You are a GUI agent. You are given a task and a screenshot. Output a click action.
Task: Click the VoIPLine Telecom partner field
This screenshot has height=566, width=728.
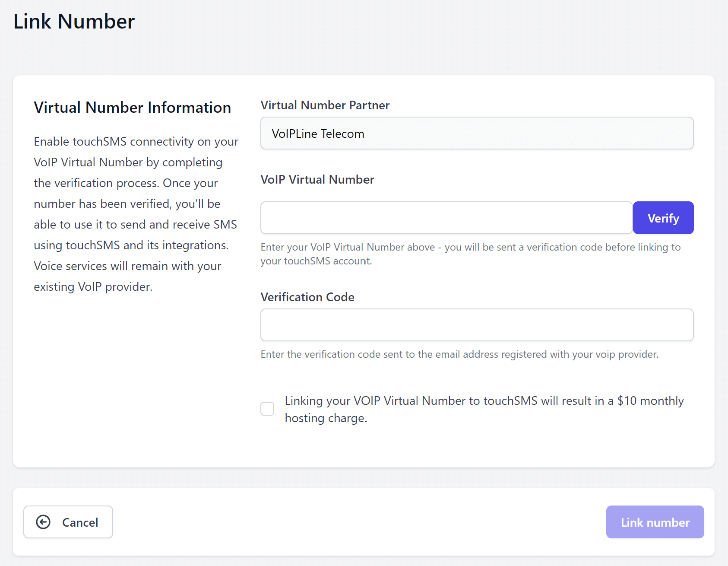tap(477, 134)
